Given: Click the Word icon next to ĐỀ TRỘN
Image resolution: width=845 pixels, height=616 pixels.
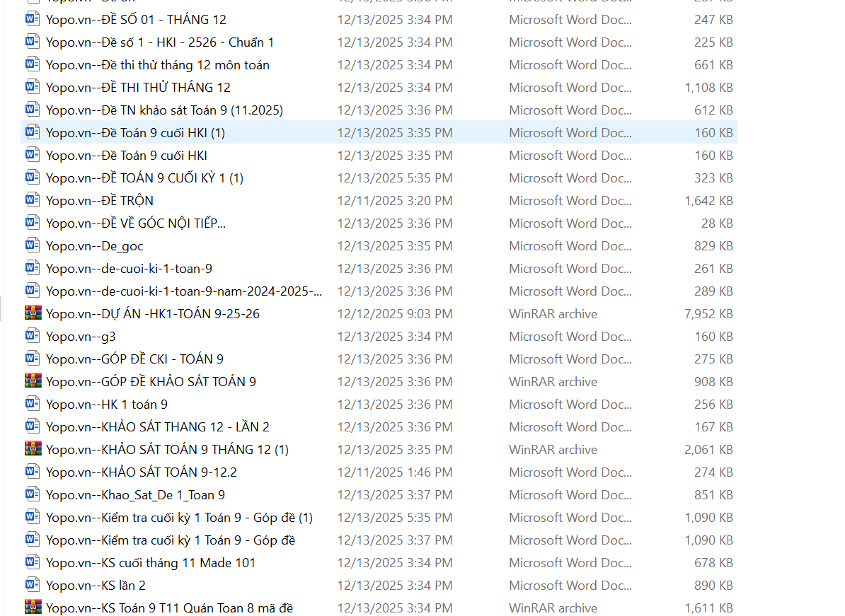Looking at the screenshot, I should tap(33, 200).
